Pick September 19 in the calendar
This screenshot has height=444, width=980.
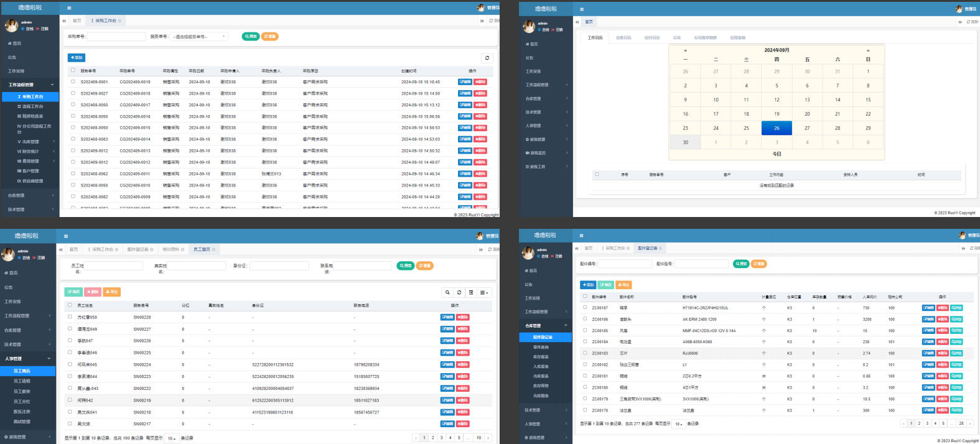(777, 114)
